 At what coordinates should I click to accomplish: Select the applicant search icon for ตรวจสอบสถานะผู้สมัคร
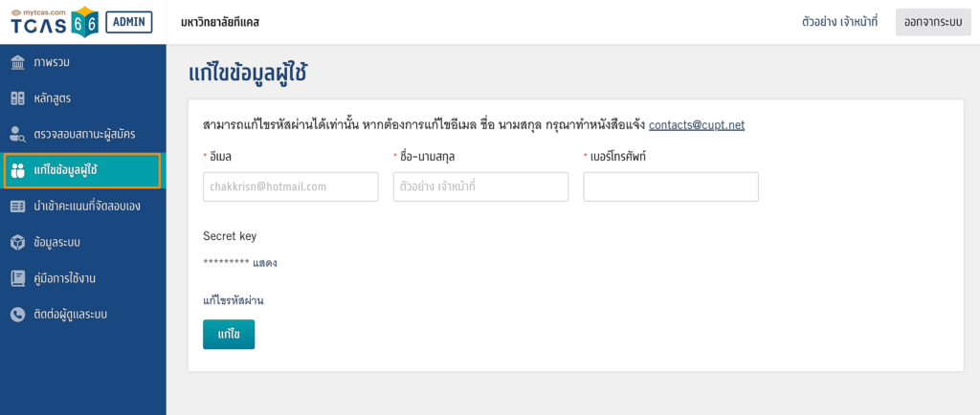click(17, 134)
